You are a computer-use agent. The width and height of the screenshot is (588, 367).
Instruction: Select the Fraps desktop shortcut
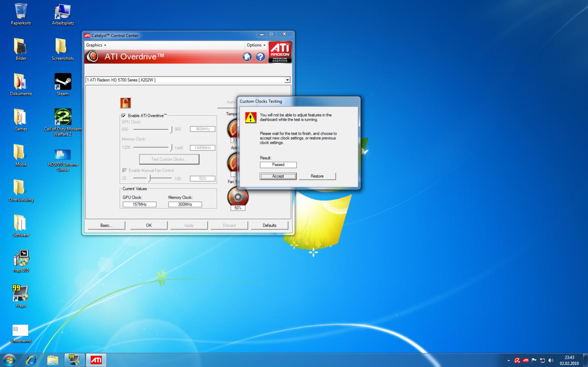click(21, 297)
